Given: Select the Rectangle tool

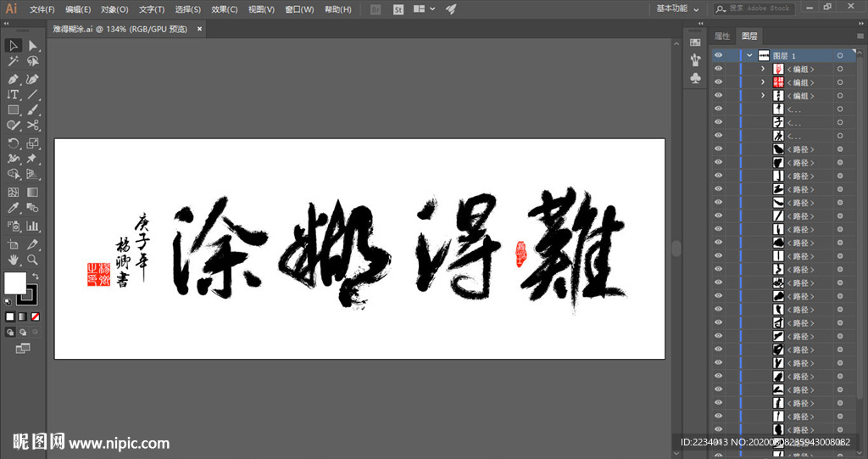Looking at the screenshot, I should click(14, 109).
